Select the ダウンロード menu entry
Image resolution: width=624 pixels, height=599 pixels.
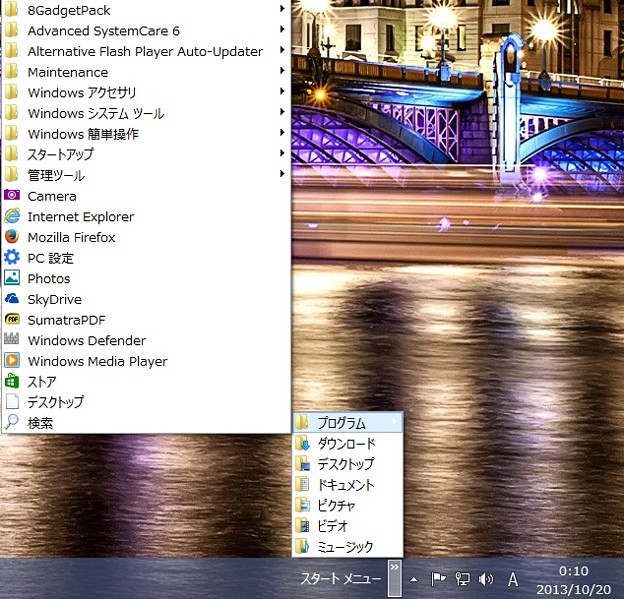pyautogui.click(x=348, y=443)
